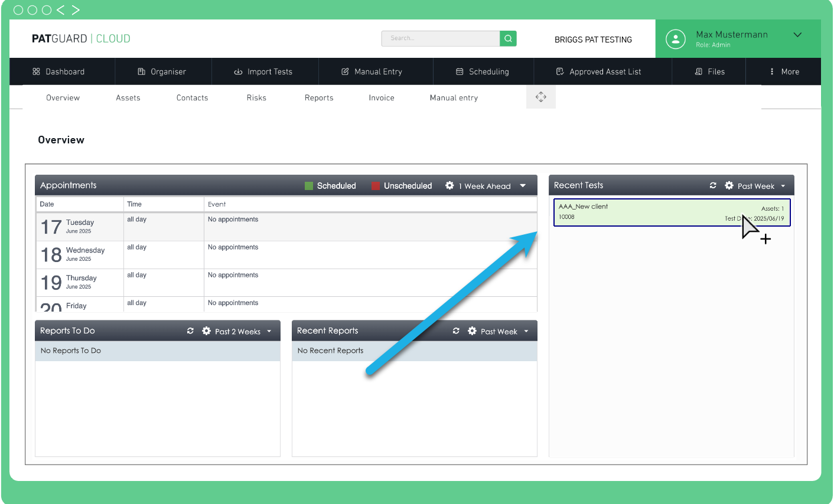The height and width of the screenshot is (504, 834).
Task: Open Reports To Do settings gear
Action: tap(207, 331)
